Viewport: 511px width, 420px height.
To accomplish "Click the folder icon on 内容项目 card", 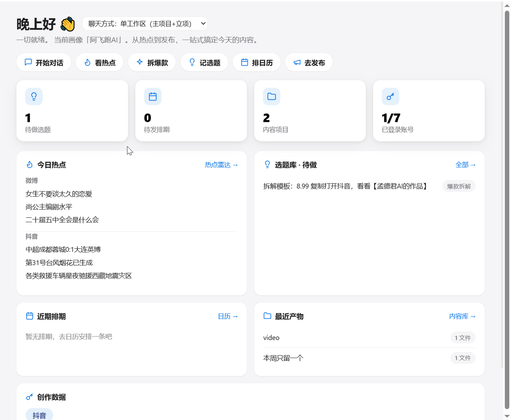I will 272,96.
